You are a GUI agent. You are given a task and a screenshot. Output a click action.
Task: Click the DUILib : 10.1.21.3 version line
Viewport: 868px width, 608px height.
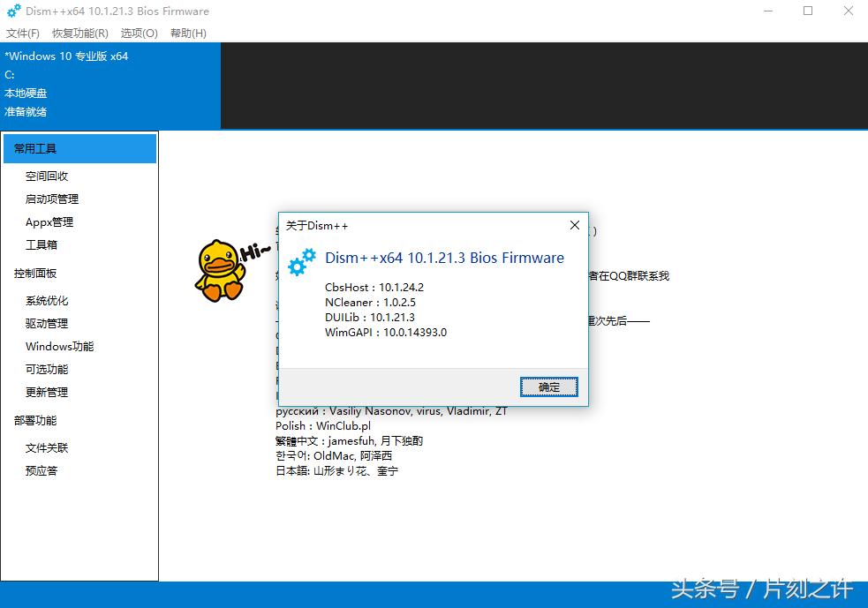(369, 317)
